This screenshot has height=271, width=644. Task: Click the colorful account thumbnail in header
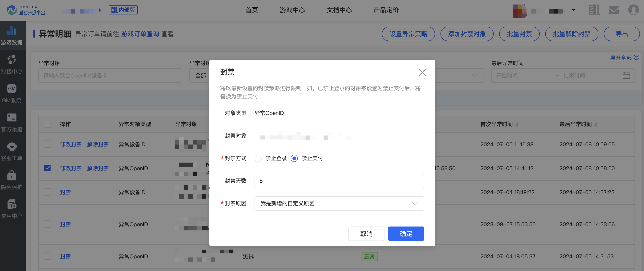[x=520, y=11]
